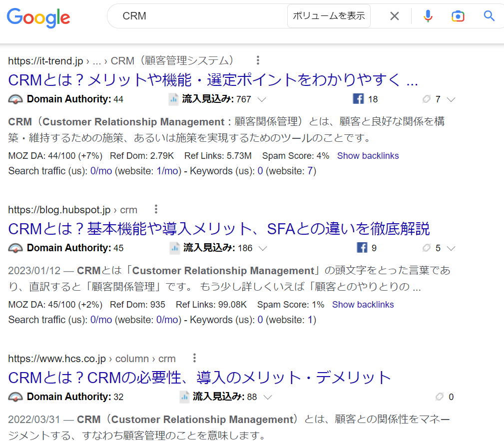Screen dimensions: 504x441
Task: Click Facebook icon on hubspot result
Action: click(362, 248)
